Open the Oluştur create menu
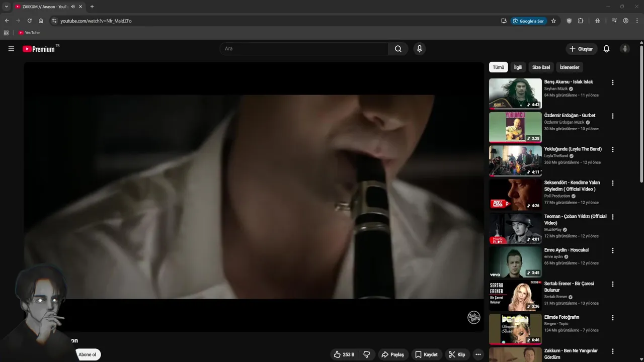Viewport: 644px width, 362px height. coord(581,49)
